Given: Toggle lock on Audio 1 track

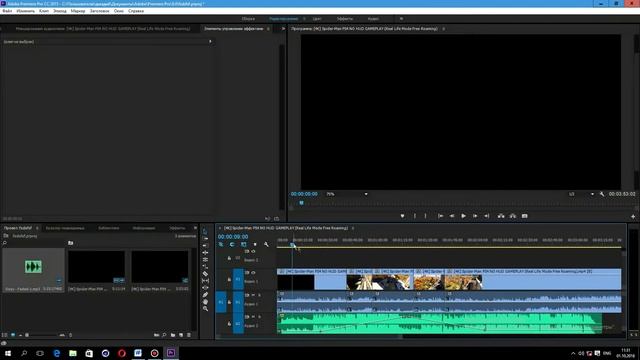Looking at the screenshot, I should click(229, 302).
